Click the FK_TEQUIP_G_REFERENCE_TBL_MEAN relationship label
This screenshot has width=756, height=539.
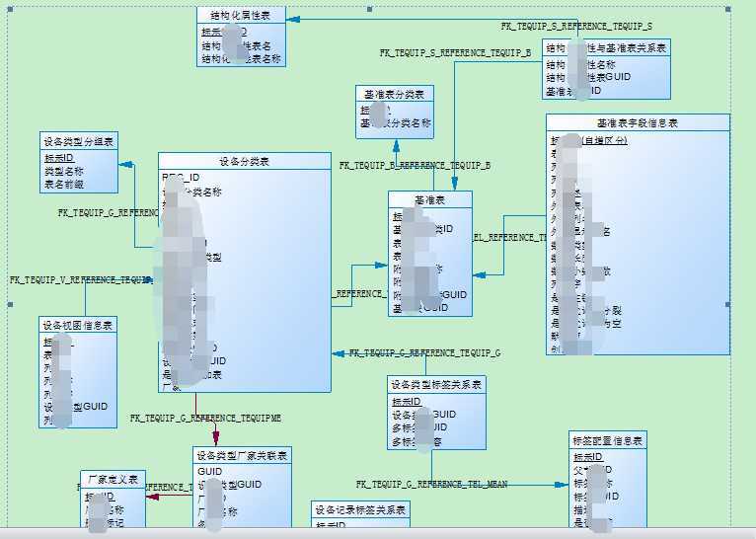[431, 484]
